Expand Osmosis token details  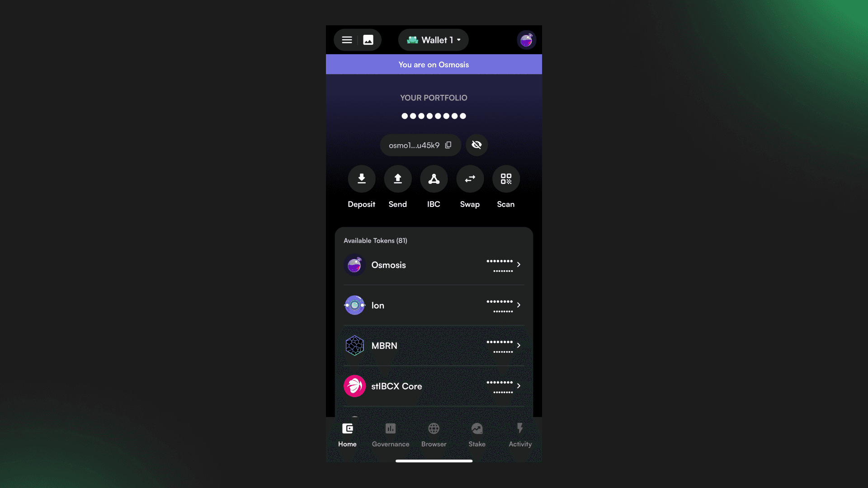coord(519,264)
